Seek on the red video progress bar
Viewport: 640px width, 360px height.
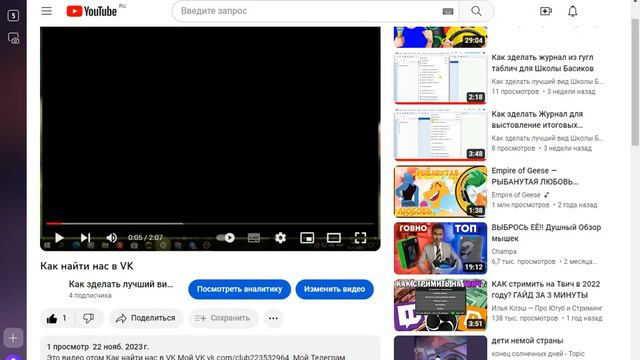pyautogui.click(x=210, y=223)
